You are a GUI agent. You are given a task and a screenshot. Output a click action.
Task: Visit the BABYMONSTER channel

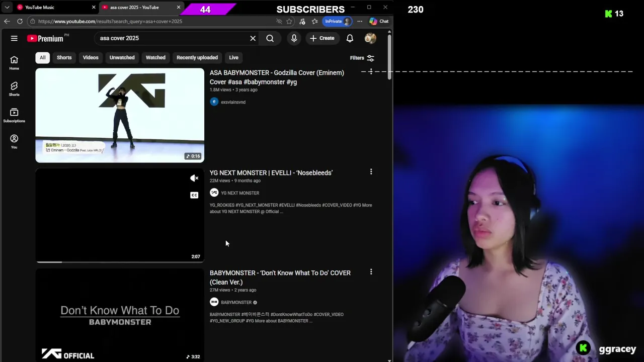[x=236, y=303]
